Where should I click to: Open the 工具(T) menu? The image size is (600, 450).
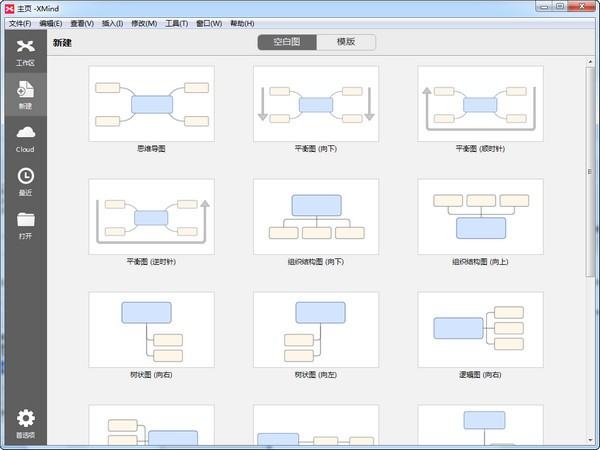177,23
